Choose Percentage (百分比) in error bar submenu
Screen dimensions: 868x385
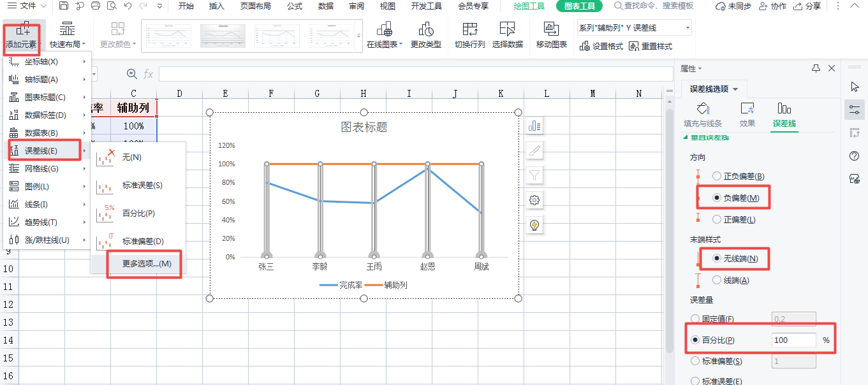coord(138,214)
